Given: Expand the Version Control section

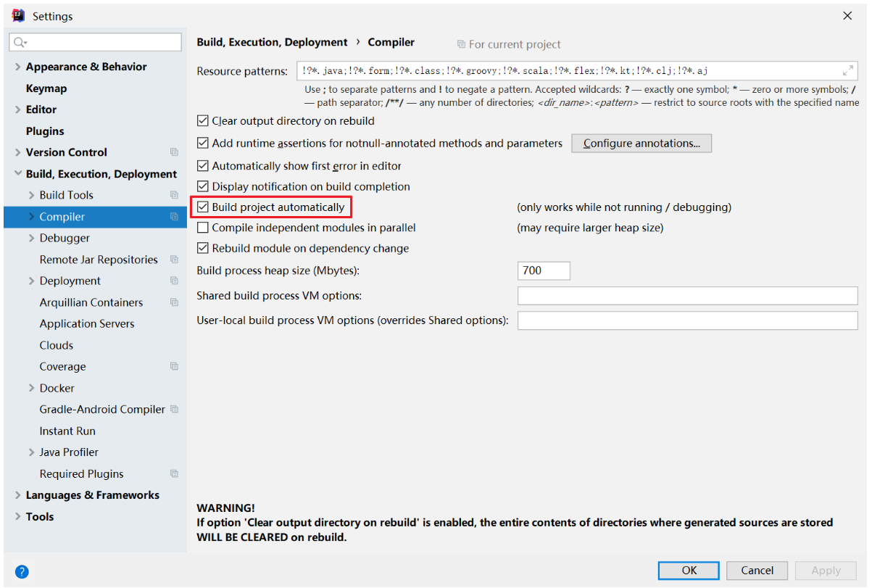Looking at the screenshot, I should pyautogui.click(x=17, y=152).
